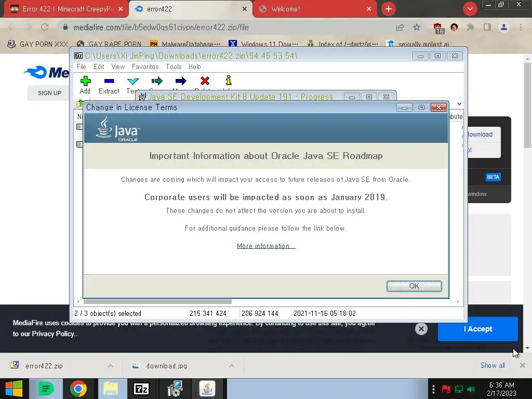Reload the MediaFire page
This screenshot has height=399, width=532.
point(45,27)
